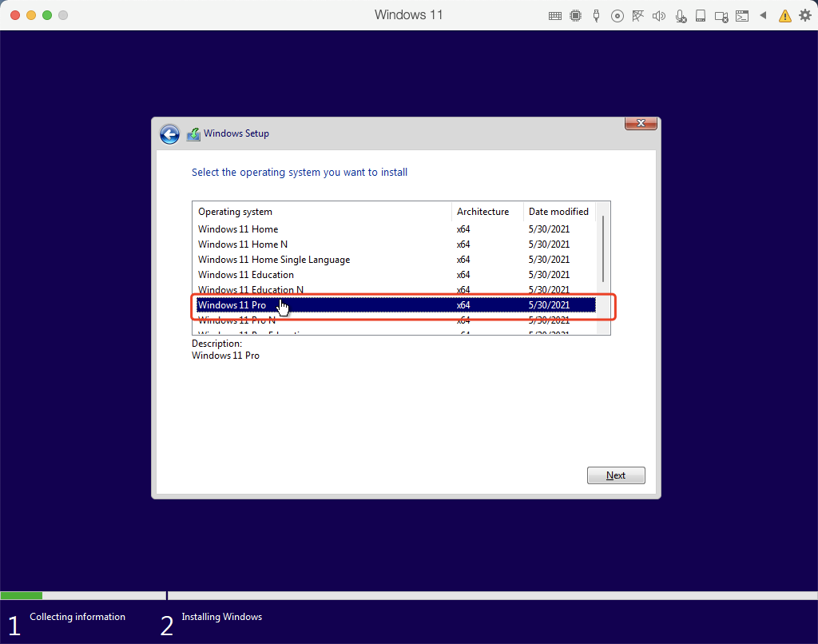Select Windows 11 Education

(396, 275)
